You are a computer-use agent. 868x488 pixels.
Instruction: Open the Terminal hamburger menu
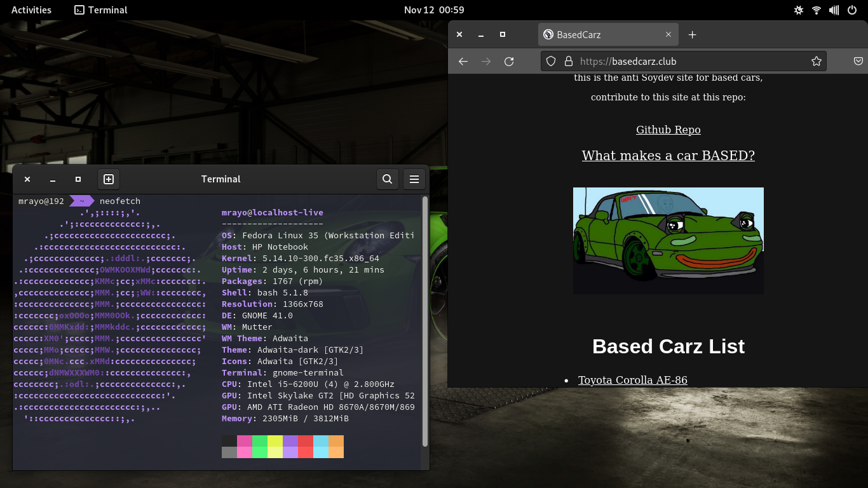click(414, 179)
